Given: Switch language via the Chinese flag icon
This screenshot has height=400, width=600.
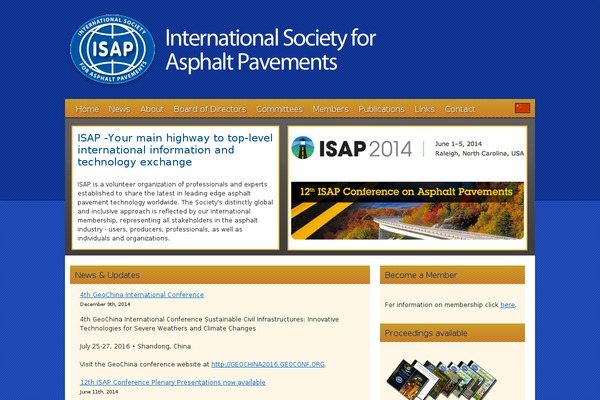Looking at the screenshot, I should (x=522, y=108).
